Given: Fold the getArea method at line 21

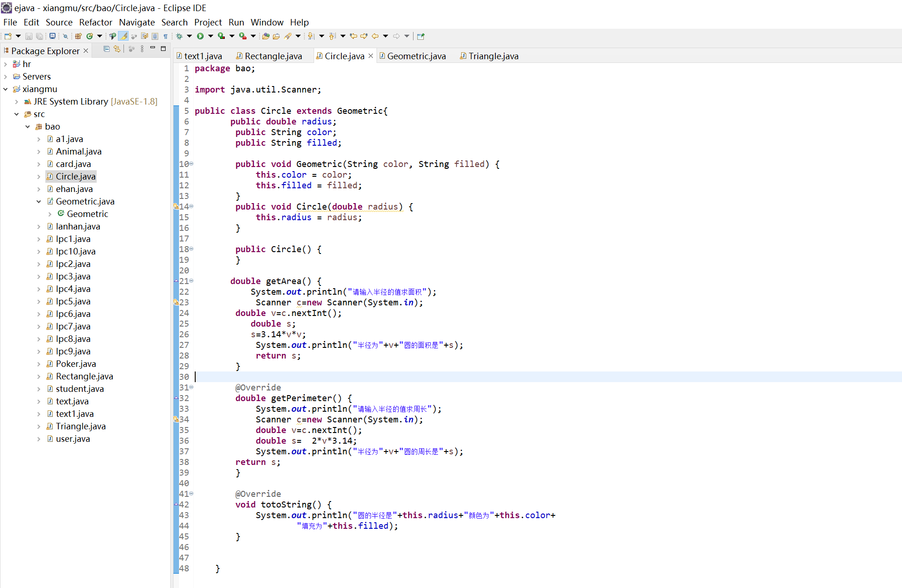Looking at the screenshot, I should (x=192, y=281).
